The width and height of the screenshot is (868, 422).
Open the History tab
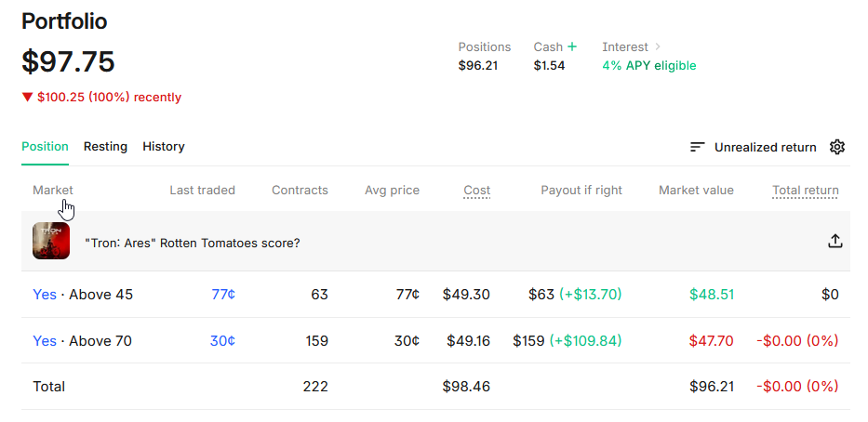(x=164, y=146)
